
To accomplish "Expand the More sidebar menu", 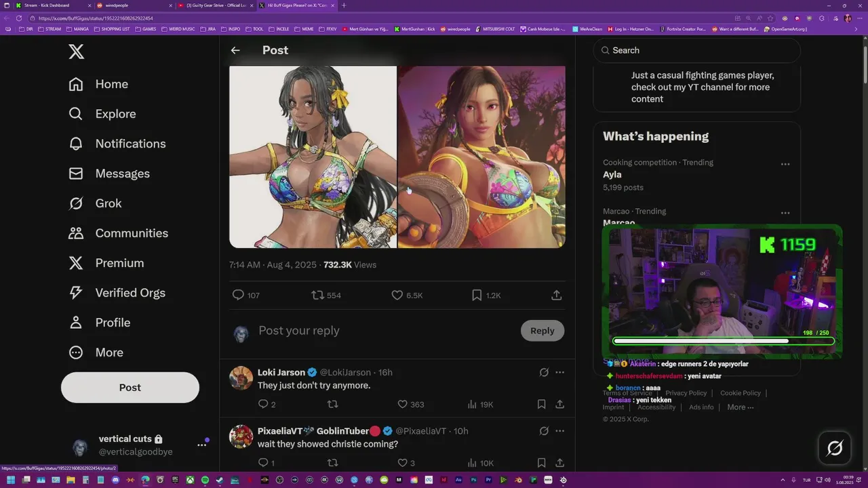I will coord(96,352).
